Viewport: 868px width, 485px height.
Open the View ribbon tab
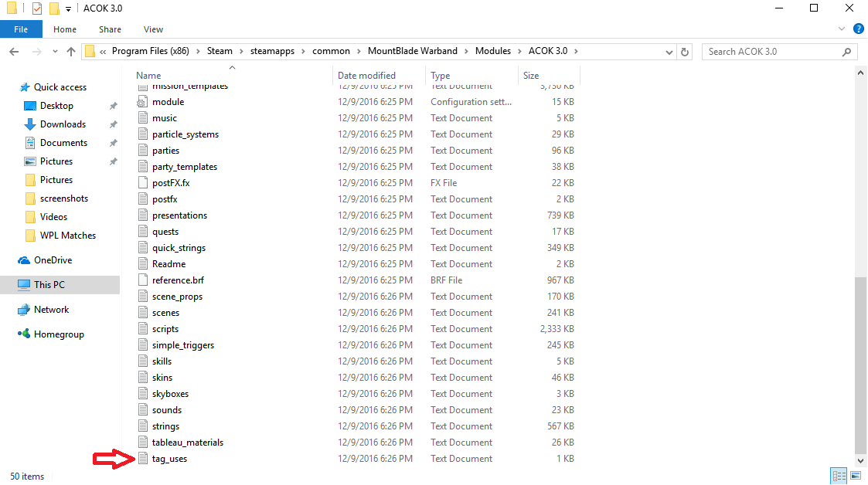click(x=153, y=29)
